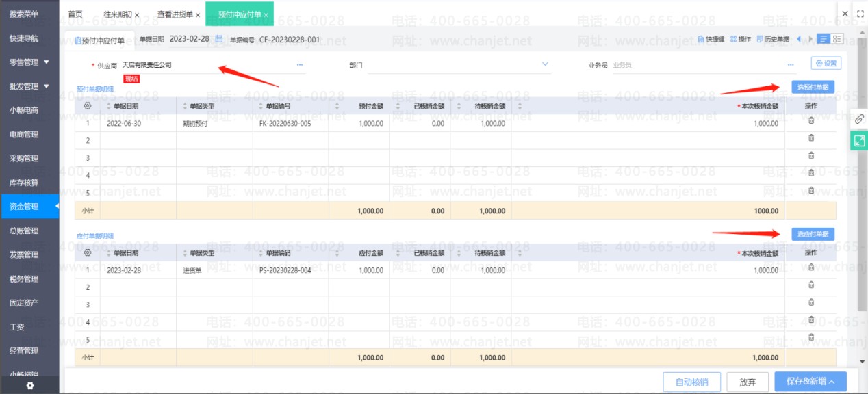
Task: Click the 自动核销 button
Action: (x=691, y=382)
